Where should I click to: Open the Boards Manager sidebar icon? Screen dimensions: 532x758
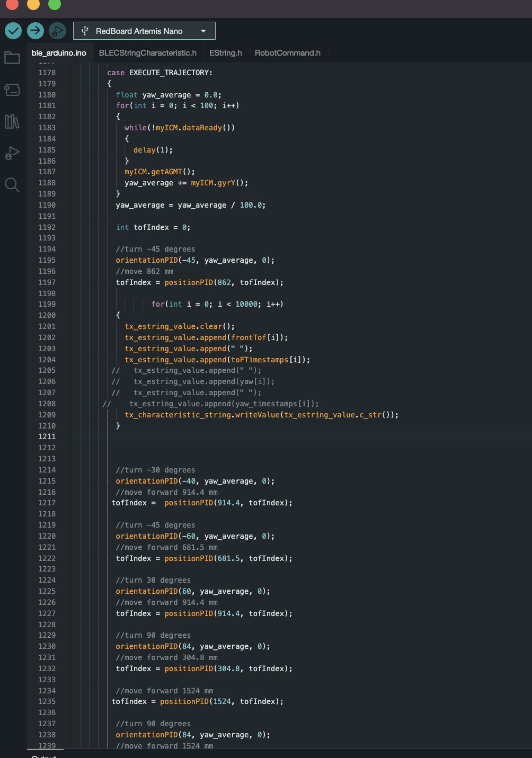(12, 90)
